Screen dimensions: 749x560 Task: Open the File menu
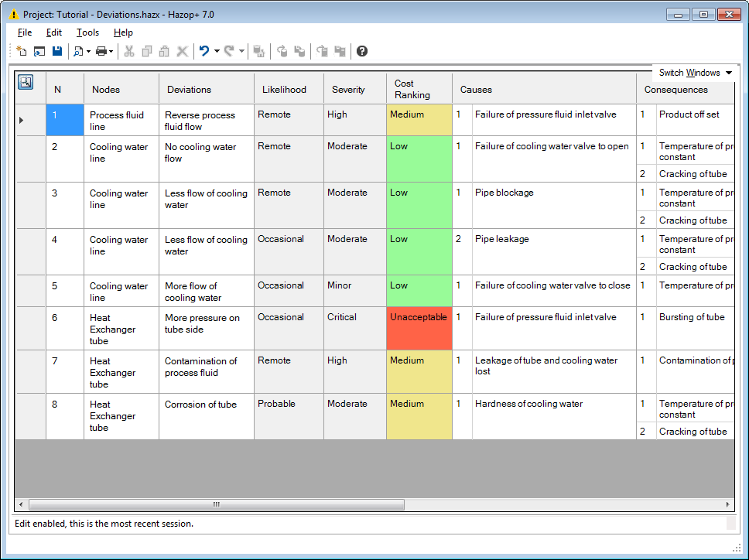click(25, 32)
